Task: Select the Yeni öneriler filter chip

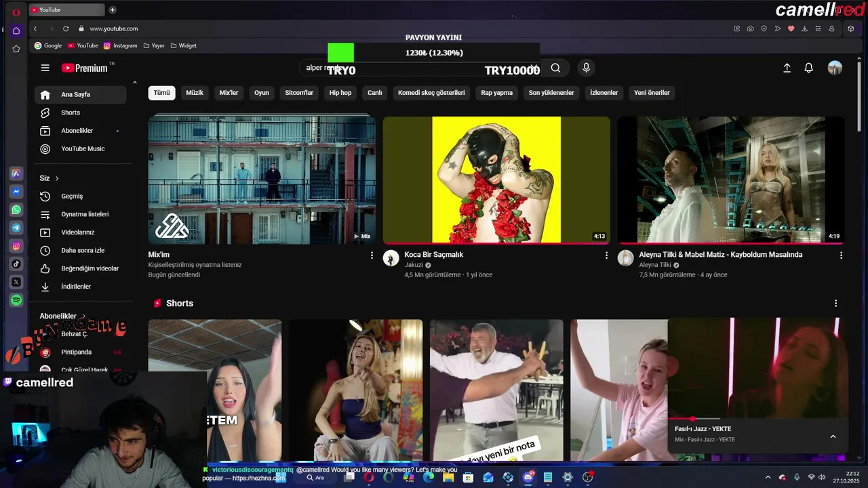Action: [652, 93]
